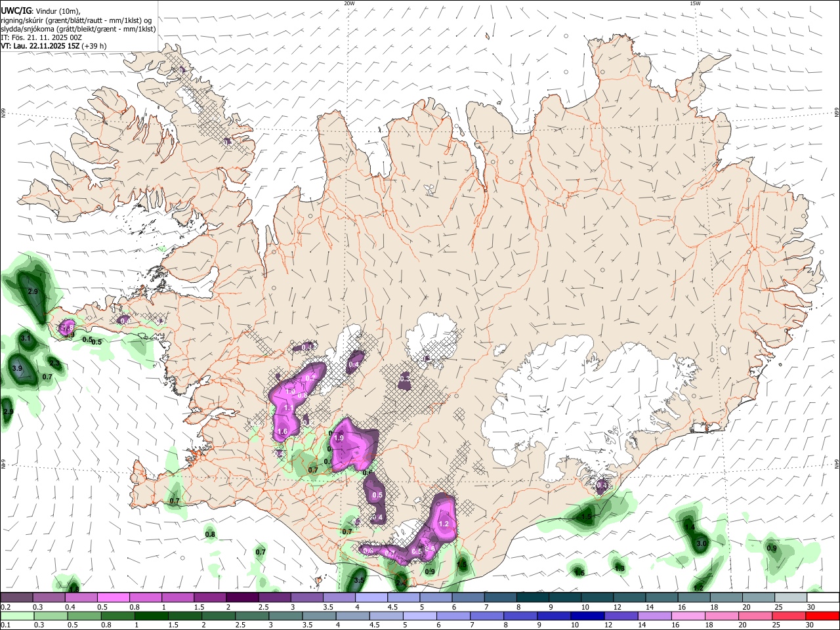Viewport: 840px width, 630px height.
Task: Select the deep blue rain swatch labeled 10
Action: point(587,616)
